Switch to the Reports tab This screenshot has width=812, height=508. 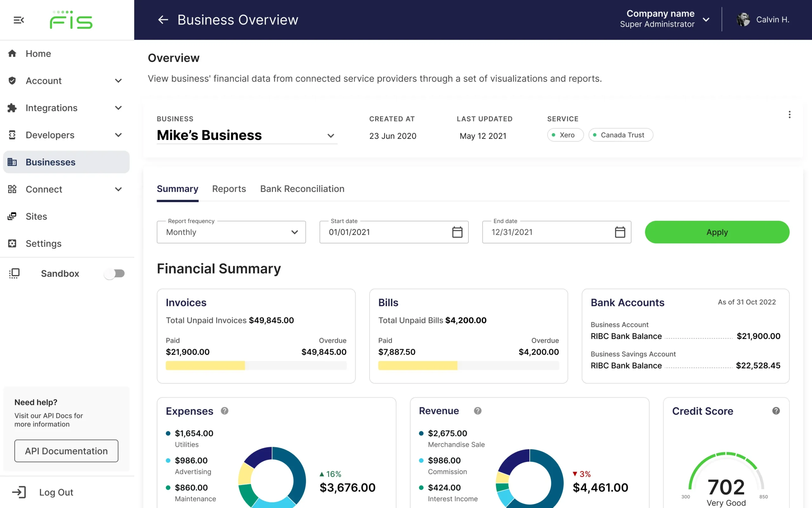pyautogui.click(x=229, y=189)
